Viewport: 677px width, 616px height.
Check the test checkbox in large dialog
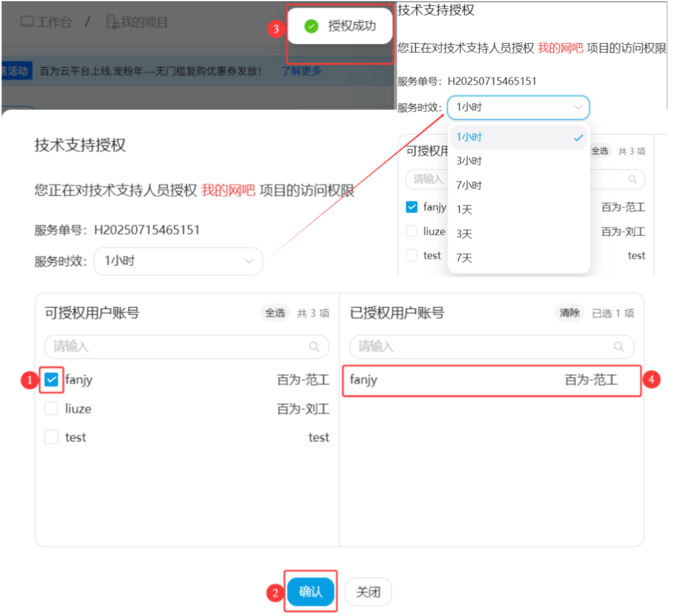pyautogui.click(x=52, y=438)
